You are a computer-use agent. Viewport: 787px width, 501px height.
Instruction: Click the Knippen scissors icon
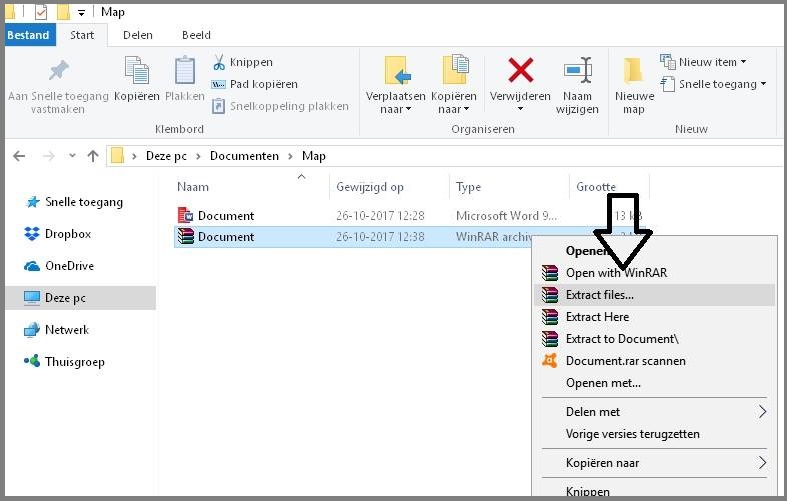tap(219, 62)
